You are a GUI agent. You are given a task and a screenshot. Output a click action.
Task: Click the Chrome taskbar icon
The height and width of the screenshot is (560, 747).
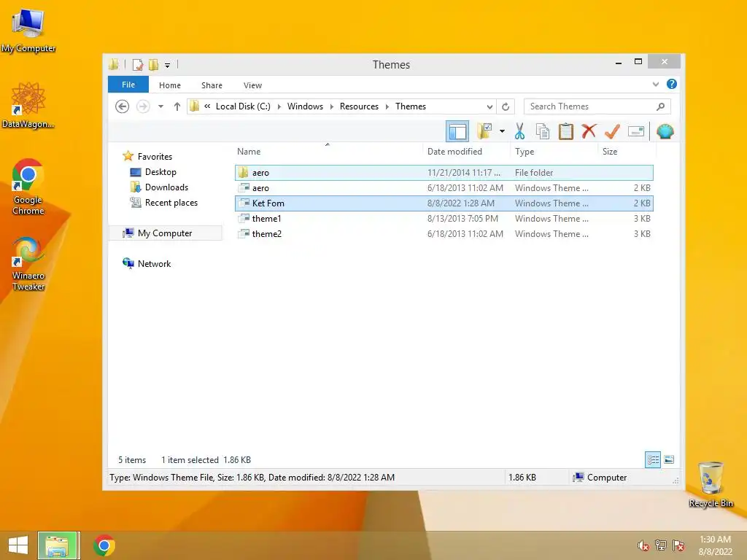click(x=104, y=545)
